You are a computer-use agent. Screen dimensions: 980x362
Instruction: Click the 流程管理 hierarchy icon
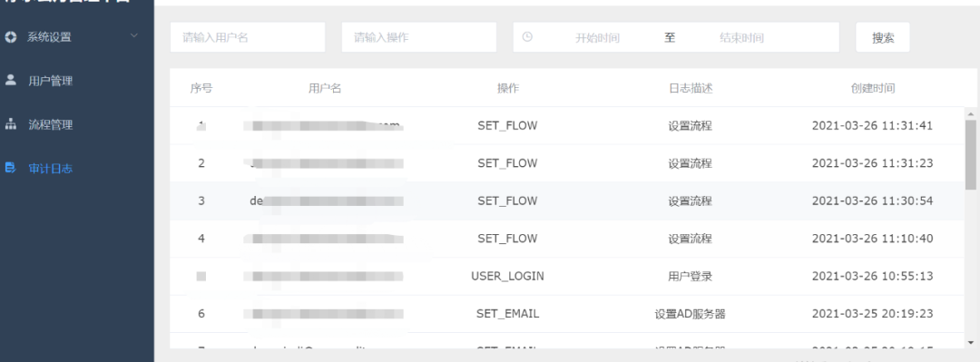tap(11, 124)
